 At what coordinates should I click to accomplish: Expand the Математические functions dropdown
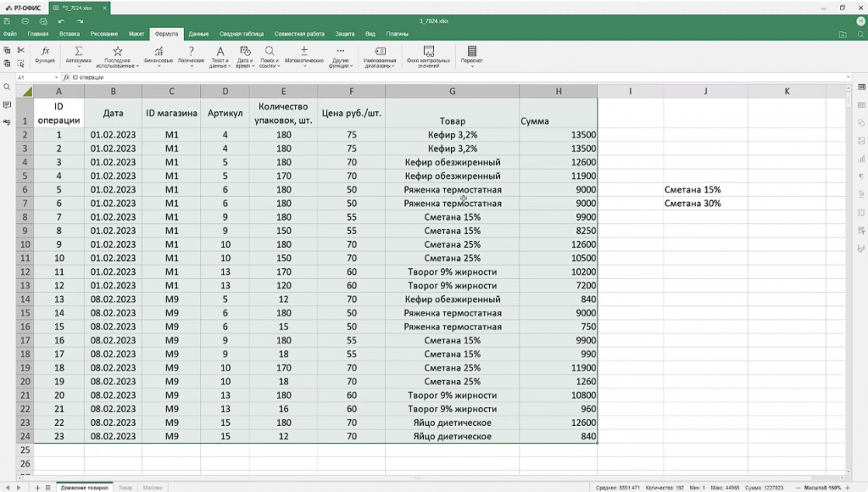(x=304, y=66)
